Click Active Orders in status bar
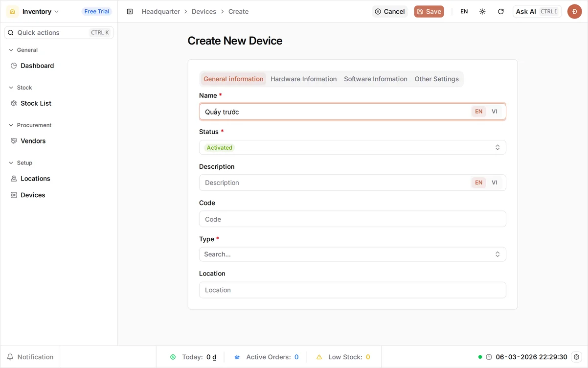588x368 pixels. pyautogui.click(x=266, y=357)
